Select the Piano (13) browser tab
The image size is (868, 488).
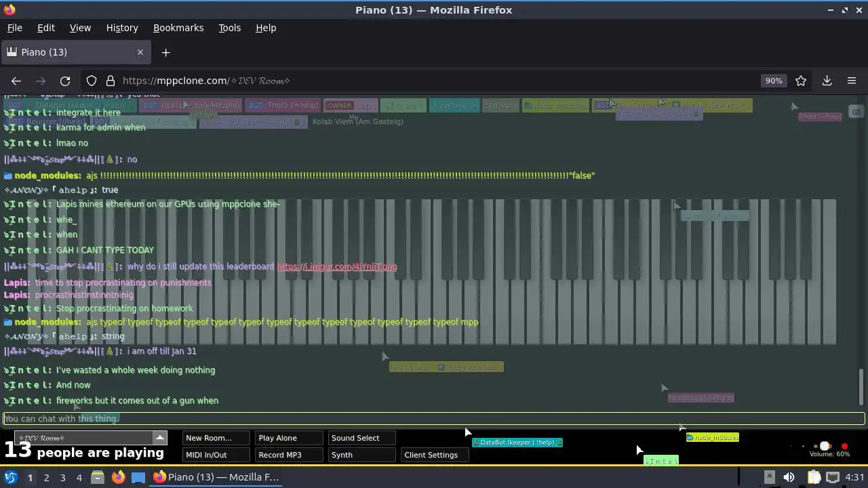pos(75,52)
